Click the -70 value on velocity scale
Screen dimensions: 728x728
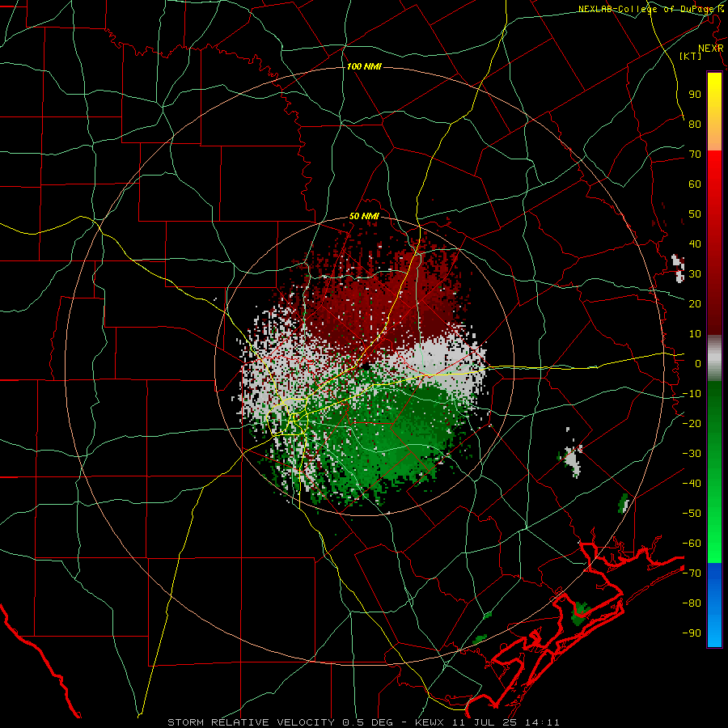[692, 573]
